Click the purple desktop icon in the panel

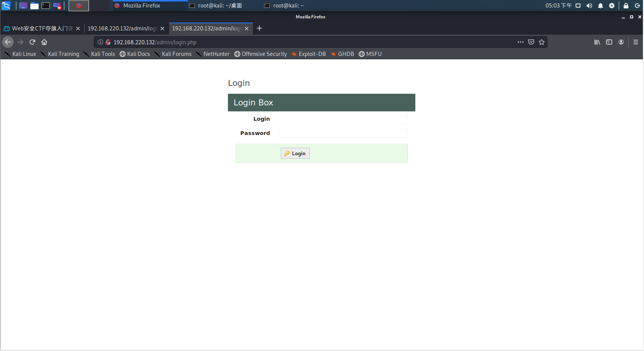tap(23, 6)
